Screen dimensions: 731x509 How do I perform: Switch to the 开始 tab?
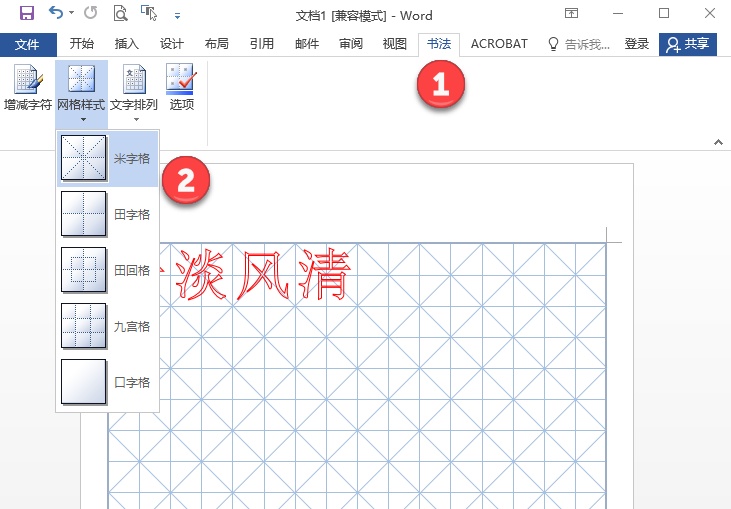pyautogui.click(x=82, y=44)
